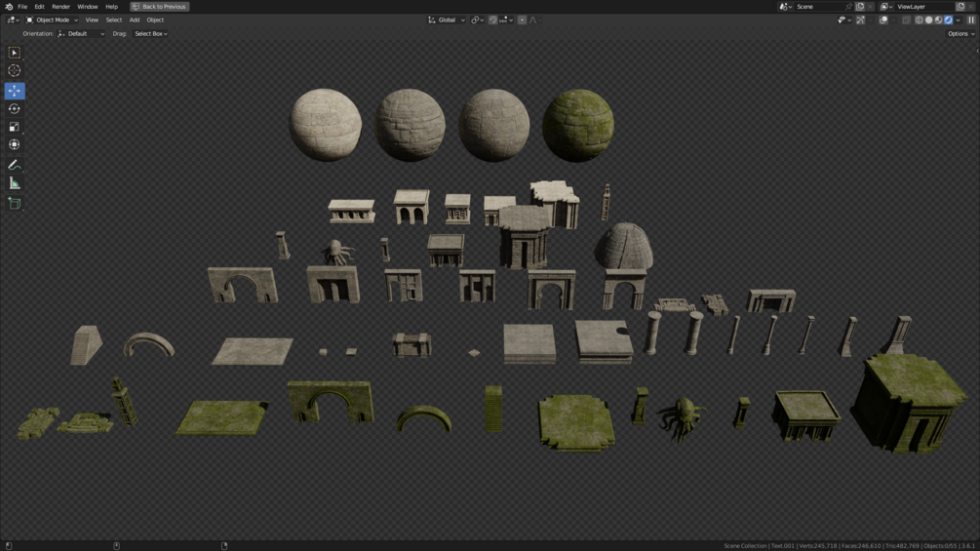The image size is (980, 551).
Task: Open the viewport Object menu
Action: 155,20
